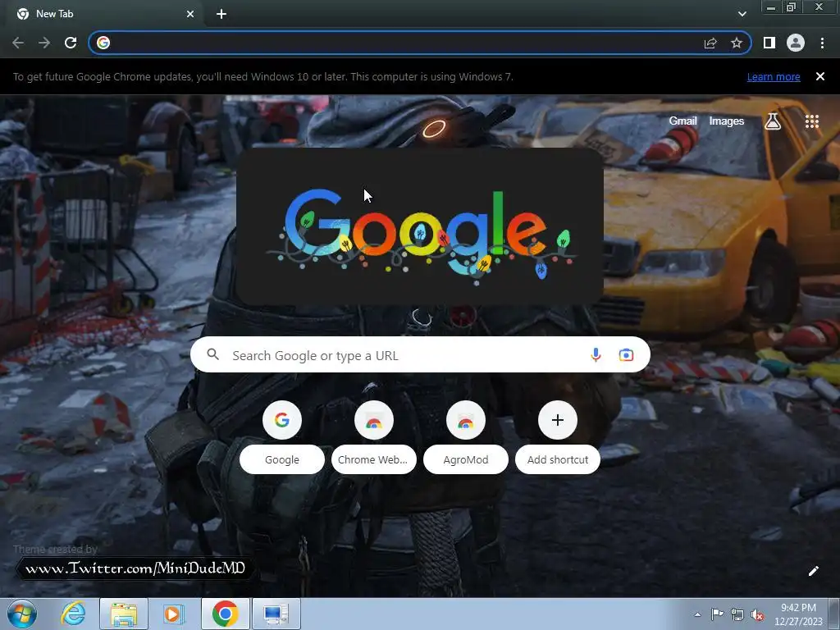Screen dimensions: 840x630
Task: Open the profile avatar menu
Action: tap(796, 43)
